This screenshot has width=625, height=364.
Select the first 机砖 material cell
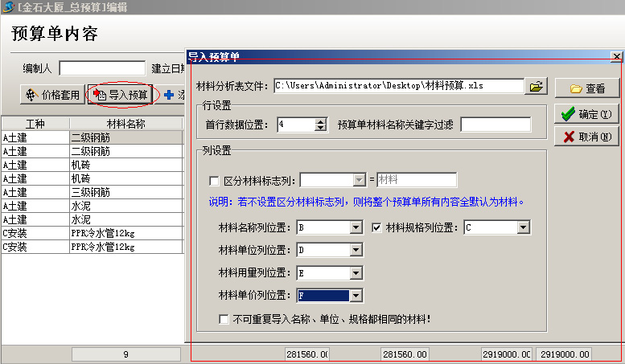point(126,165)
